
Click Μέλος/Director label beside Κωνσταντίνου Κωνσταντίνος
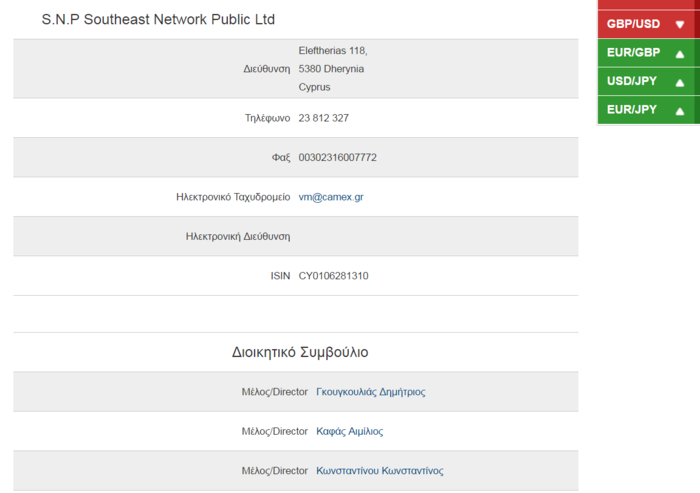coord(275,471)
